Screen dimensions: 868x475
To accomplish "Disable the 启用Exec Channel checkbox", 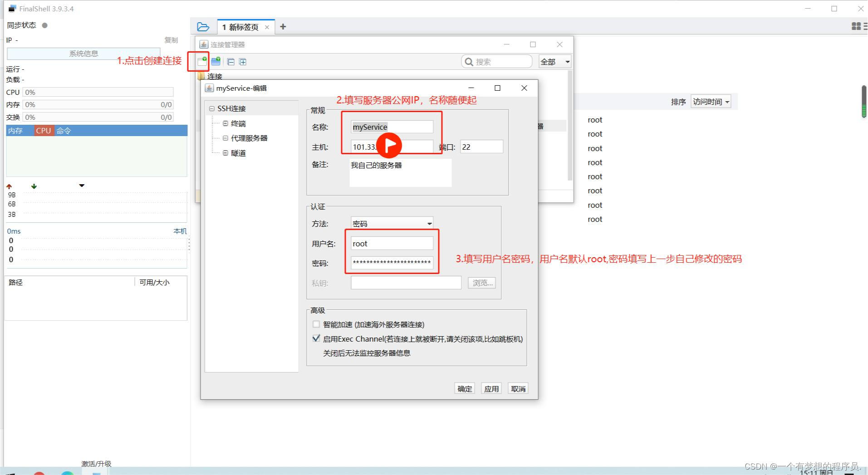I will 316,338.
